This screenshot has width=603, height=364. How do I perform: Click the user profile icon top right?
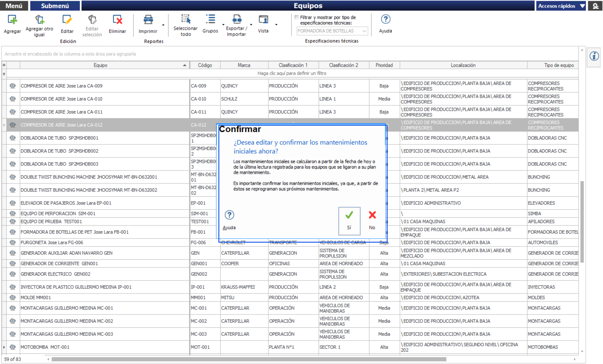point(596,6)
